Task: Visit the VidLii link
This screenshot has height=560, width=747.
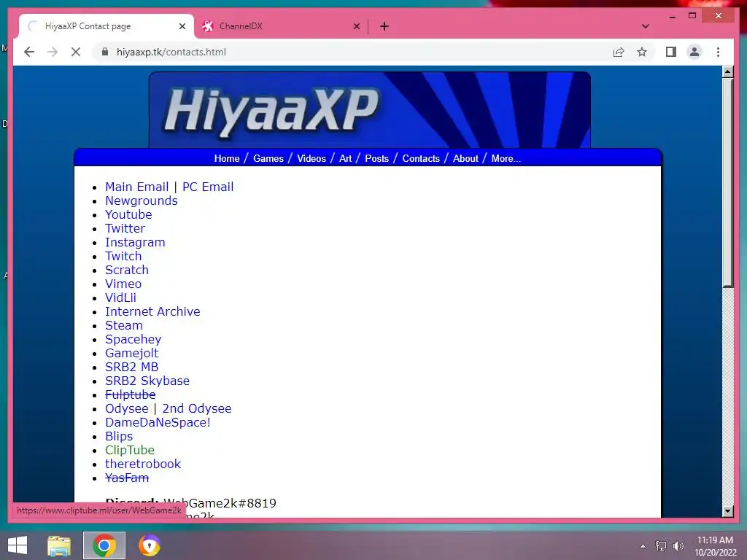Action: pos(120,297)
